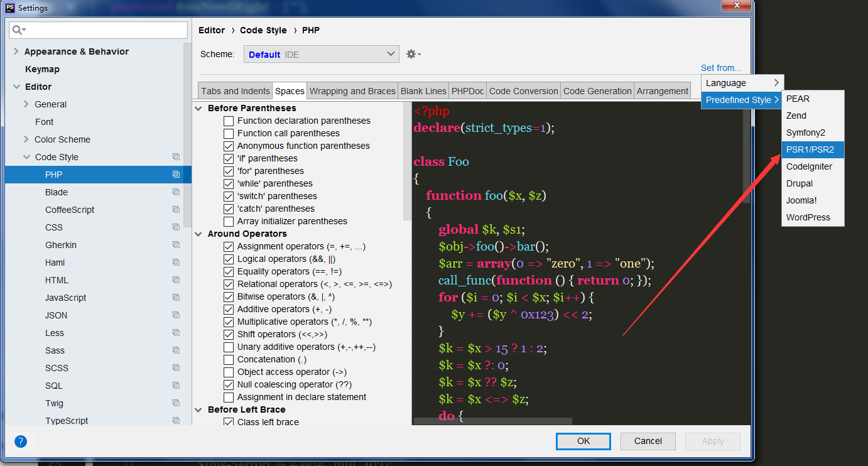Click the copy icon beside CoffeeScript

coord(176,210)
